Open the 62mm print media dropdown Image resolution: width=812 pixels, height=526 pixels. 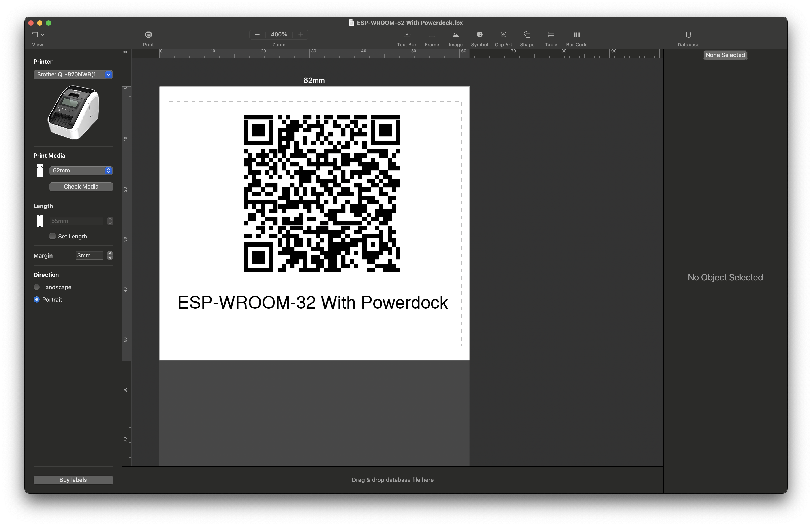pos(81,170)
